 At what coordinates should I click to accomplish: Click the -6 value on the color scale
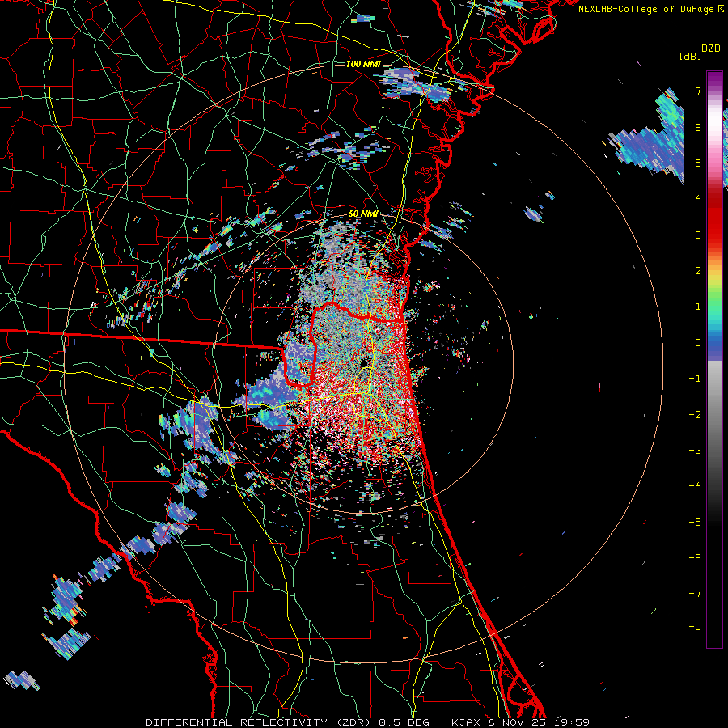(695, 558)
